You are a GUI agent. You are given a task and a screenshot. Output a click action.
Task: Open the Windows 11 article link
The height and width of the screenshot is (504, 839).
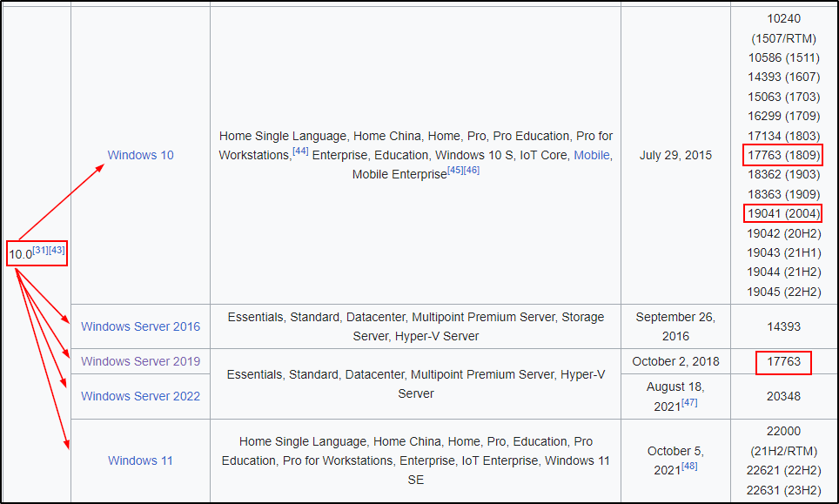140,460
